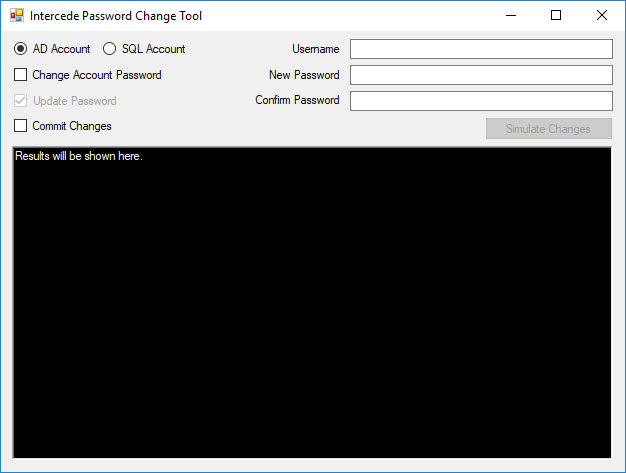
Task: Focus the Username text field
Action: tap(480, 49)
